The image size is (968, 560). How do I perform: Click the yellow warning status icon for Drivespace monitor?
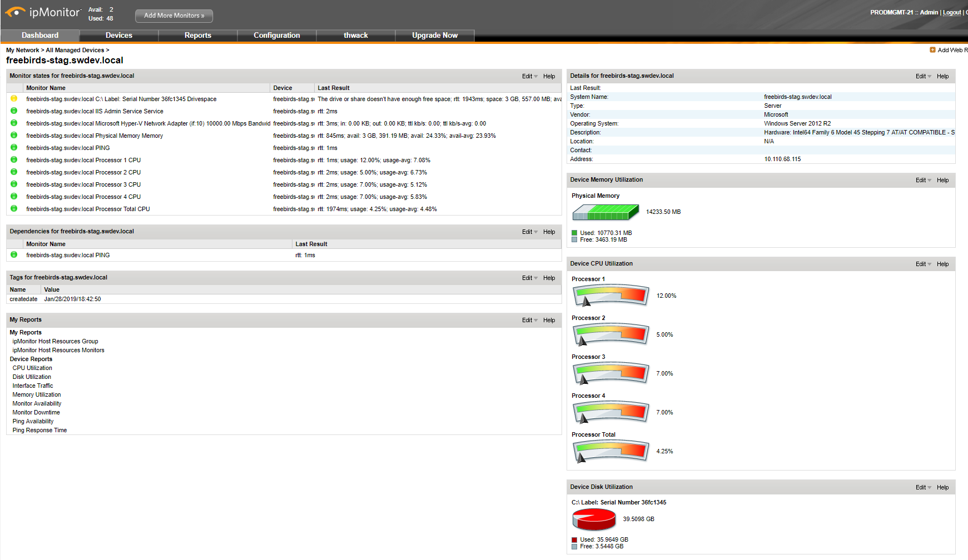click(14, 99)
